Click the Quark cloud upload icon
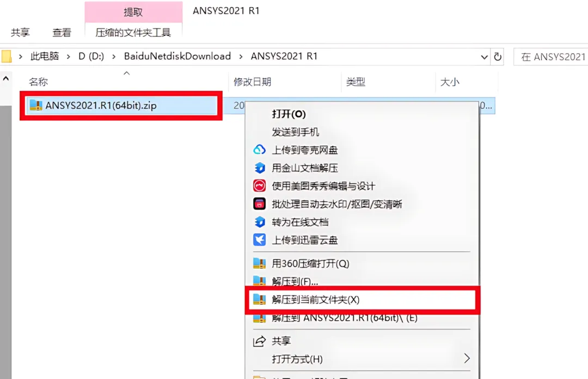This screenshot has width=588, height=379. [259, 150]
